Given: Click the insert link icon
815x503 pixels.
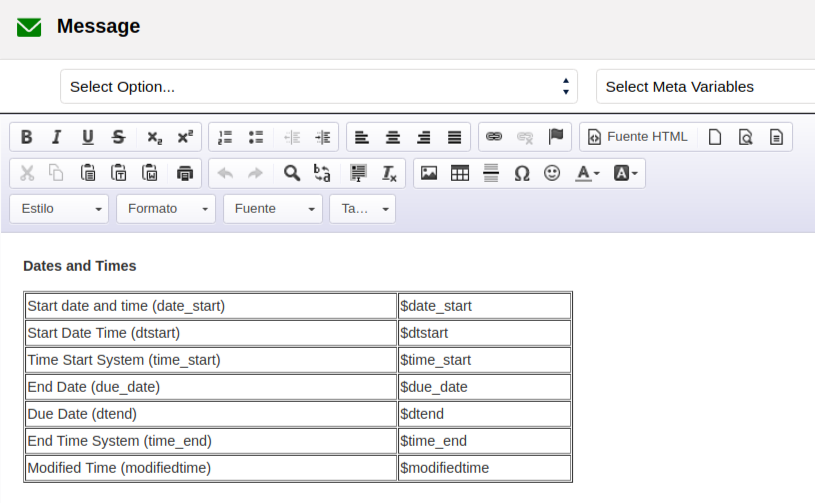Looking at the screenshot, I should (494, 137).
